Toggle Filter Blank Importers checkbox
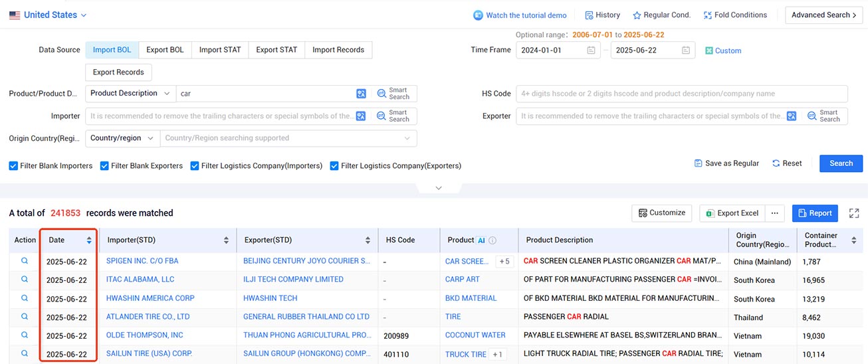The width and height of the screenshot is (868, 364). click(13, 166)
